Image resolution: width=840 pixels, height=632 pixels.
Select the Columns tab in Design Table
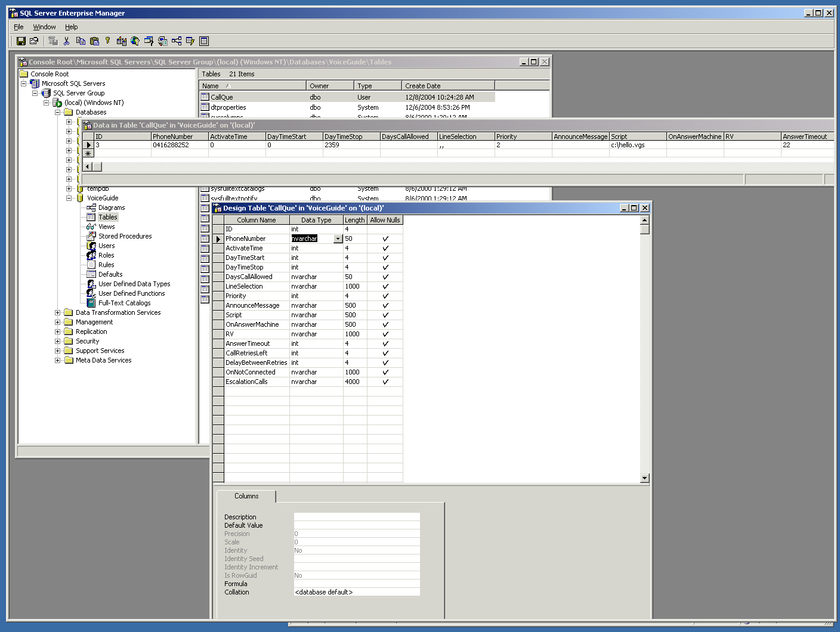click(246, 496)
